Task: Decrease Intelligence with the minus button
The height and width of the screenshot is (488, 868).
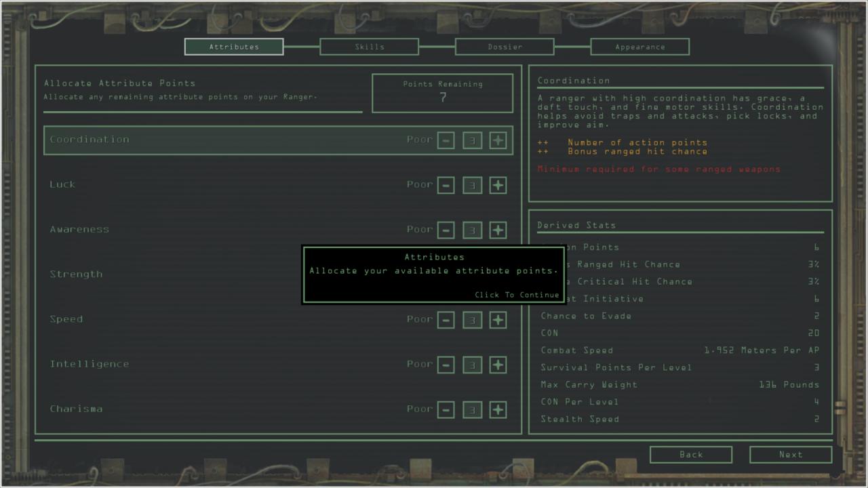Action: tap(446, 365)
